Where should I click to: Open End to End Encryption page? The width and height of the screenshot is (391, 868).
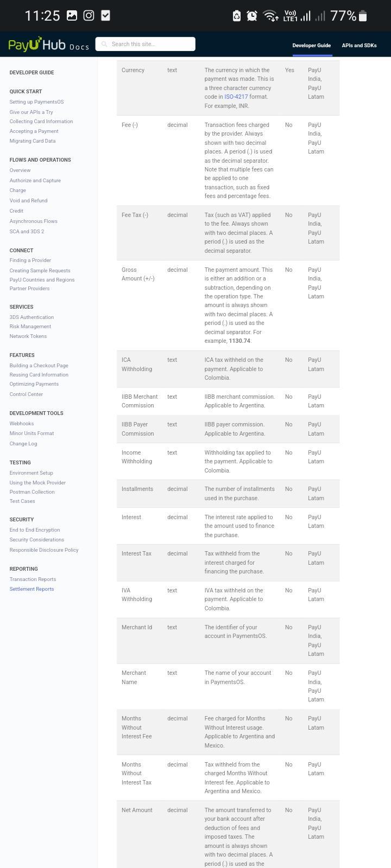35,530
